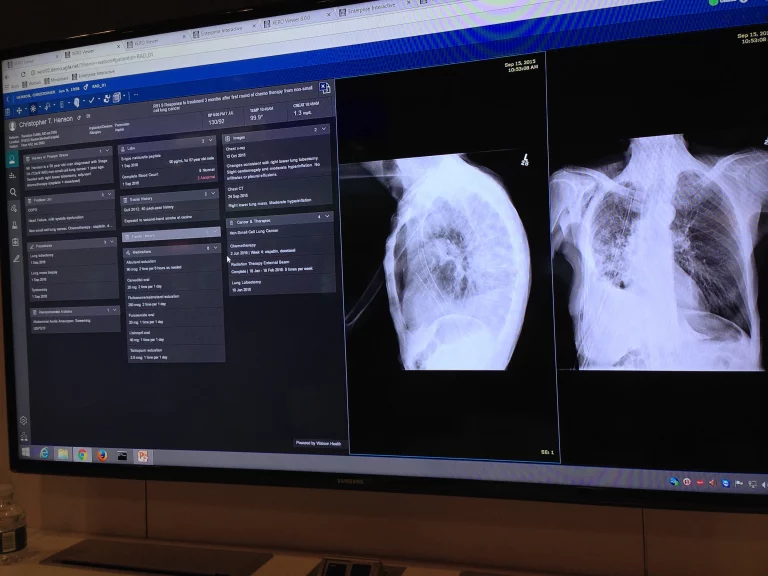Viewport: 768px width, 576px height.
Task: Open PowerPoint from taskbar
Action: click(143, 456)
